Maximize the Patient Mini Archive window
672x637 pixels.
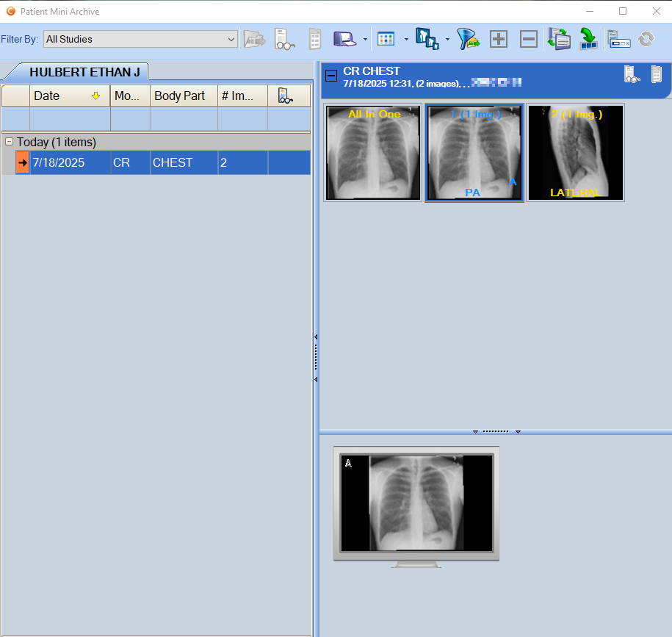point(623,12)
